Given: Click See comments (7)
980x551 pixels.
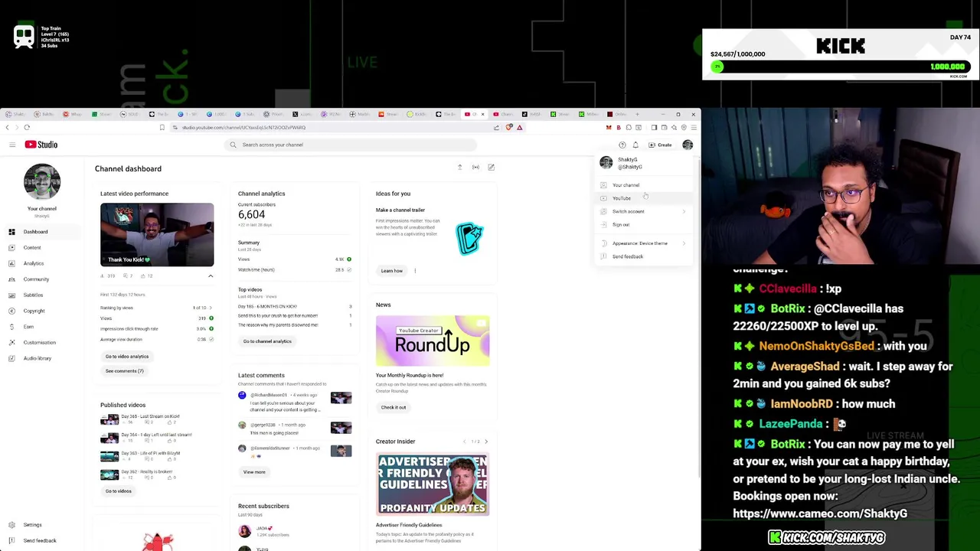Looking at the screenshot, I should click(124, 371).
